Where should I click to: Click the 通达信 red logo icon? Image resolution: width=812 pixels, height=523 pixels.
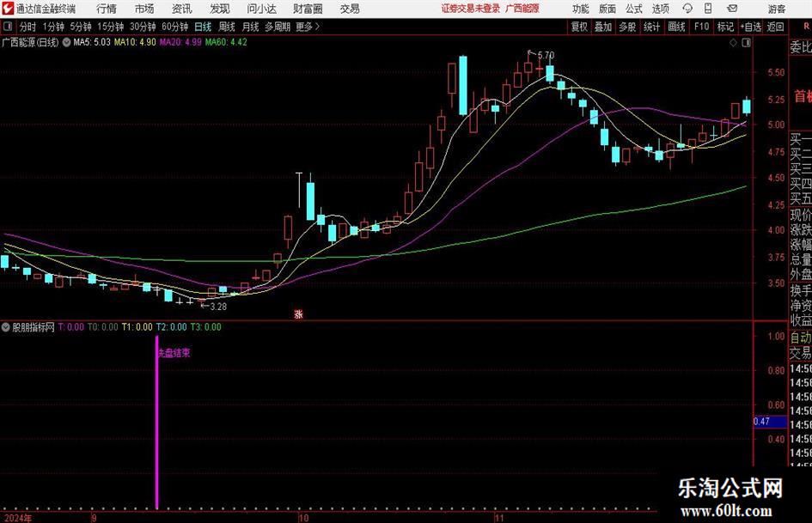point(8,9)
